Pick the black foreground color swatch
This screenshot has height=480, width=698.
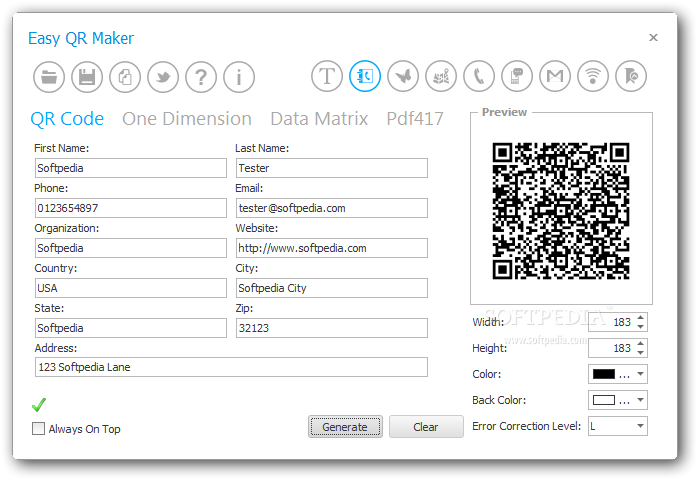(x=604, y=374)
